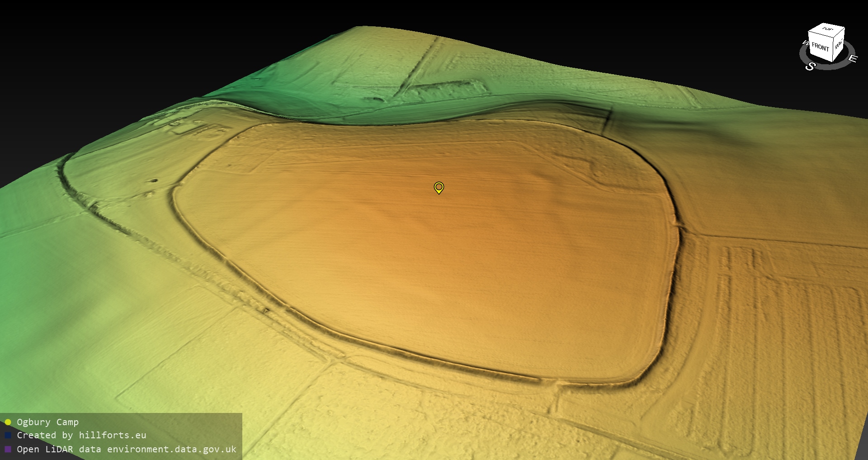This screenshot has height=460, width=868.
Task: Click the FRONT face of the navigation cube
Action: point(820,47)
